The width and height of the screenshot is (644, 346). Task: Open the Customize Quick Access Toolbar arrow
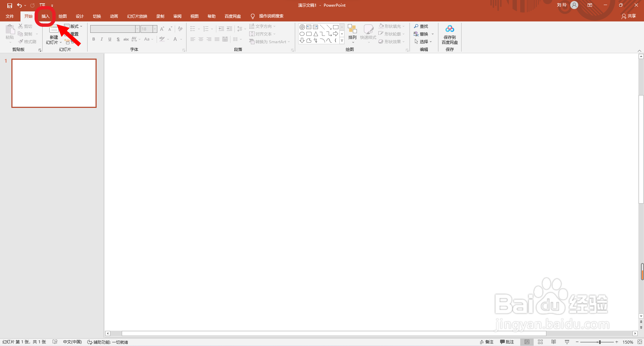pos(52,5)
